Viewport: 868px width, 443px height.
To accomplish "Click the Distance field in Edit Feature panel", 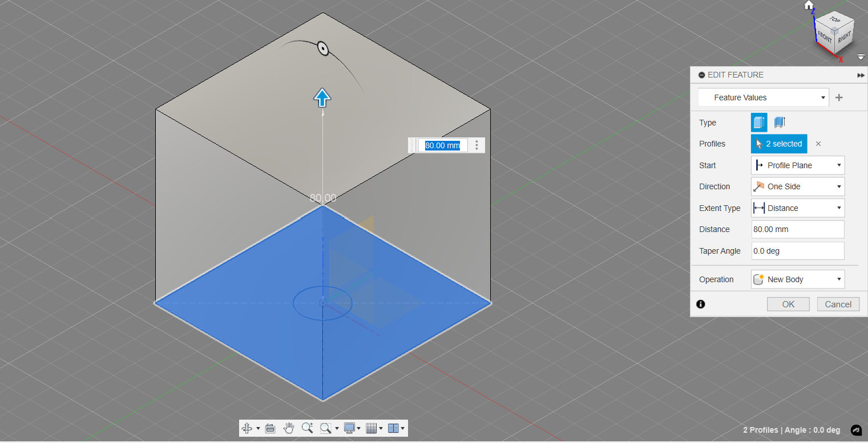I will [x=798, y=229].
